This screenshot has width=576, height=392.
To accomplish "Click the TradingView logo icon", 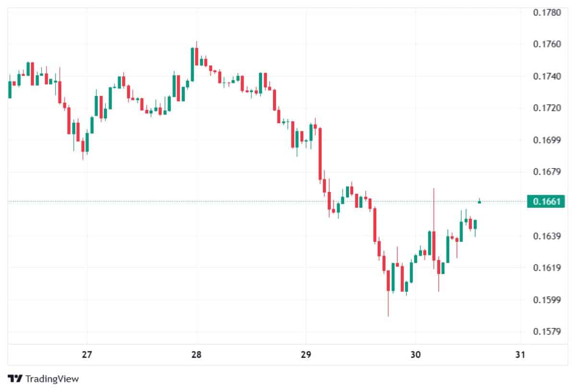I will coord(15,379).
